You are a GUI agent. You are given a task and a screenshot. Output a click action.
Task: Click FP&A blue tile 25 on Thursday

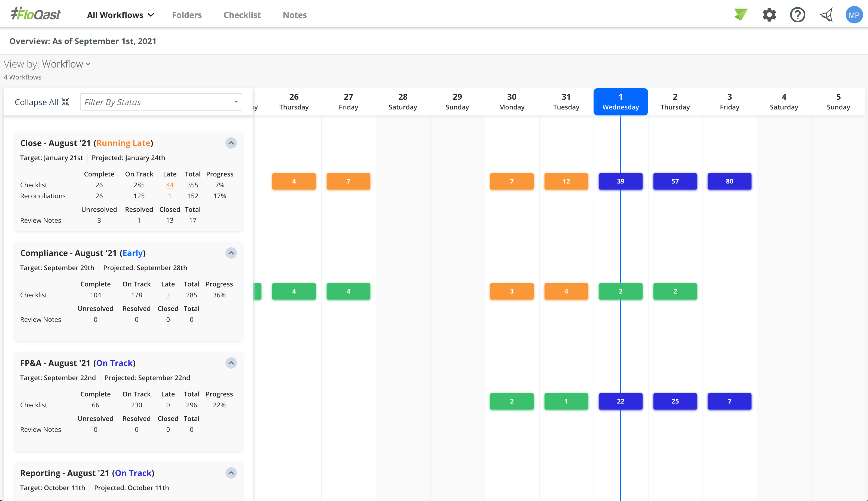675,402
